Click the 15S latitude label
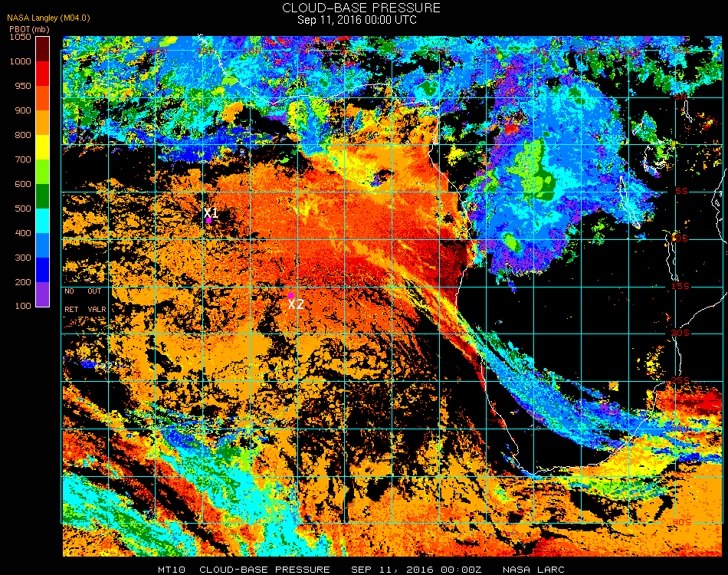Screen dimensions: 728x575 (x=680, y=286)
